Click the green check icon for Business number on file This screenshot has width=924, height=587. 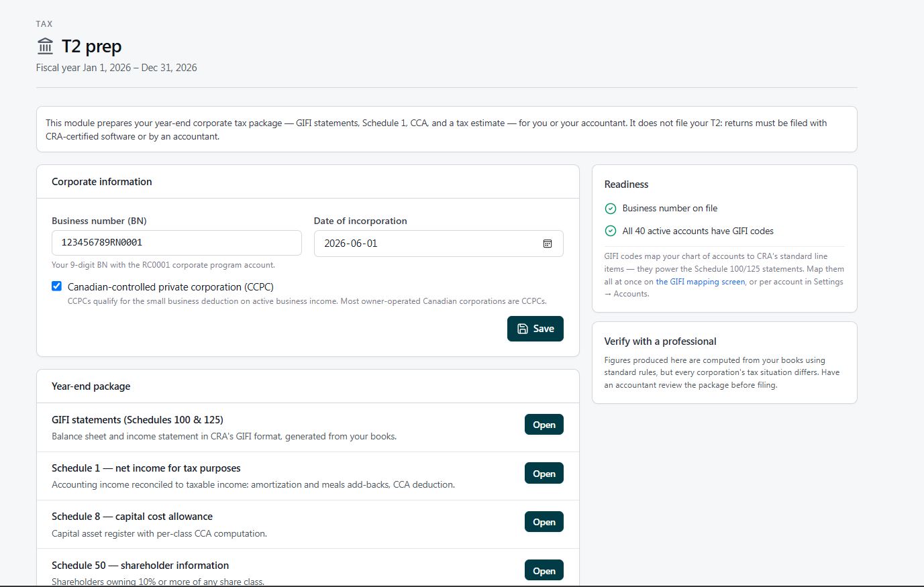tap(611, 209)
